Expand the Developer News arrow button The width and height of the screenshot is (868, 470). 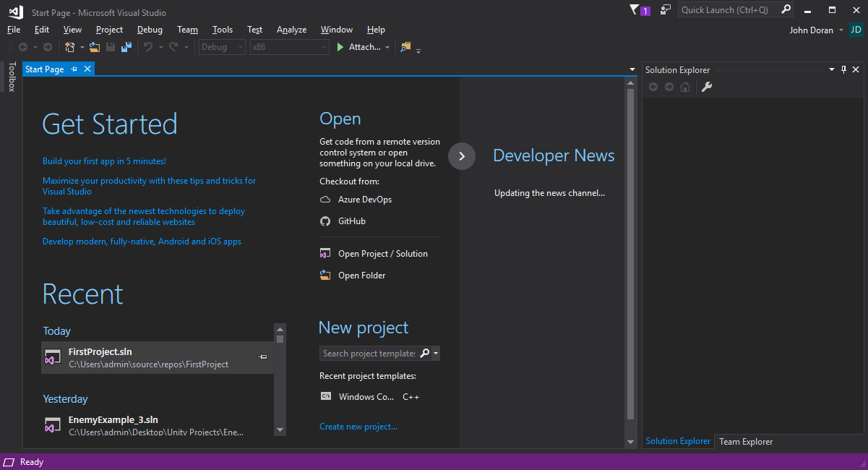click(x=462, y=156)
